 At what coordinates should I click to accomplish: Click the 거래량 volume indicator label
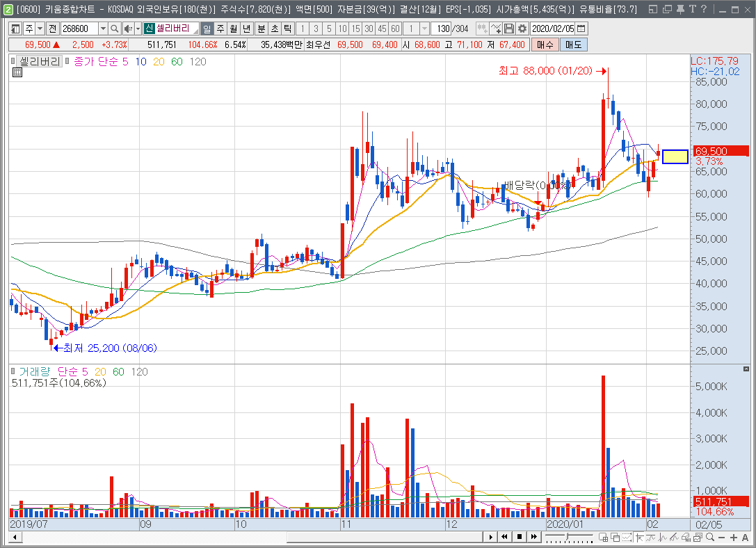pyautogui.click(x=35, y=371)
